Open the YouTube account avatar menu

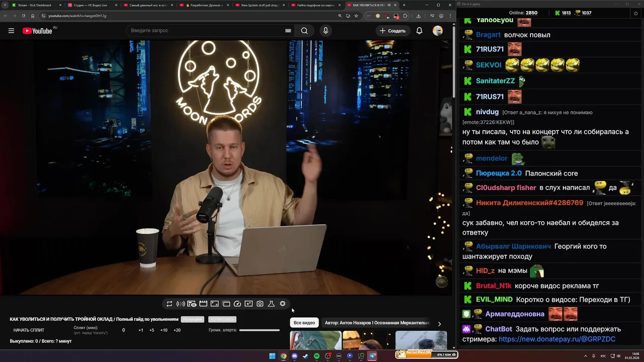click(438, 31)
